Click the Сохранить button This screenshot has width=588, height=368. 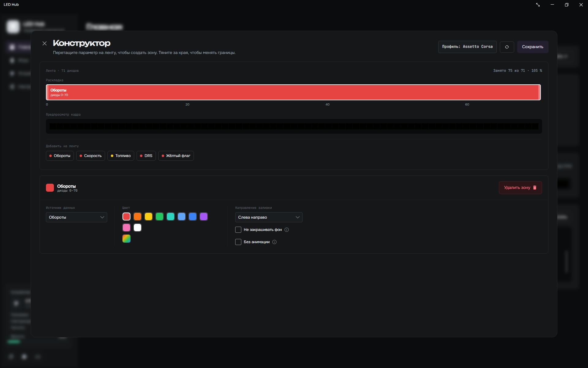click(533, 47)
